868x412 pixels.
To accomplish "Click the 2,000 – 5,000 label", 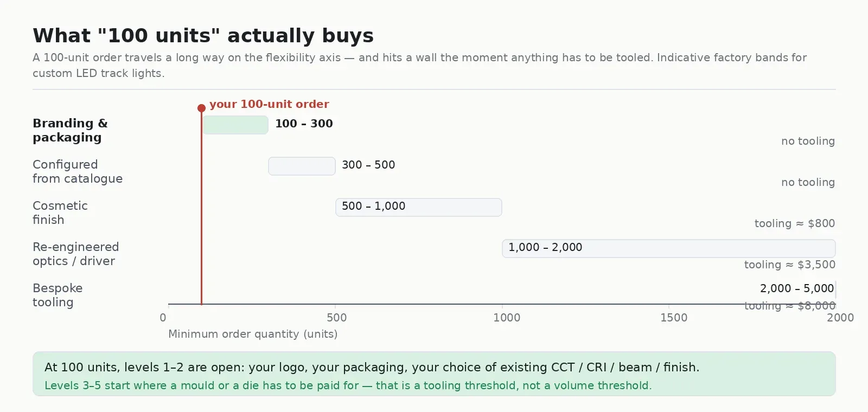I will pos(796,288).
